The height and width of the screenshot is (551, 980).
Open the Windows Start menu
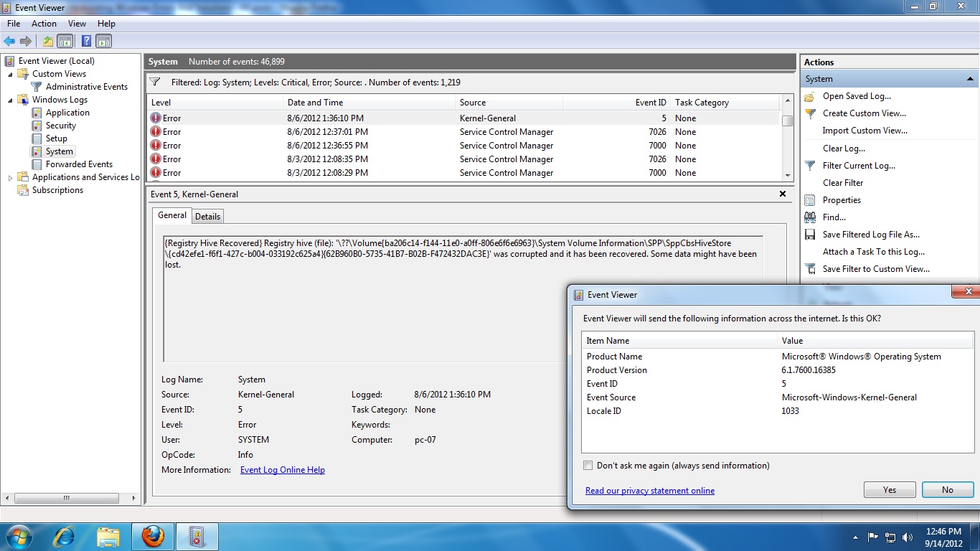19,536
